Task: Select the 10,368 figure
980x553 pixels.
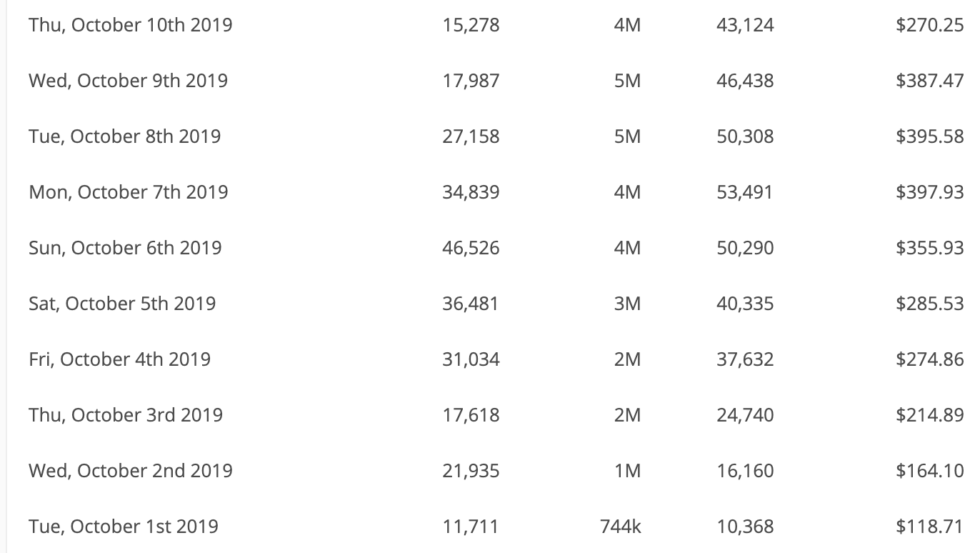Action: click(x=745, y=527)
